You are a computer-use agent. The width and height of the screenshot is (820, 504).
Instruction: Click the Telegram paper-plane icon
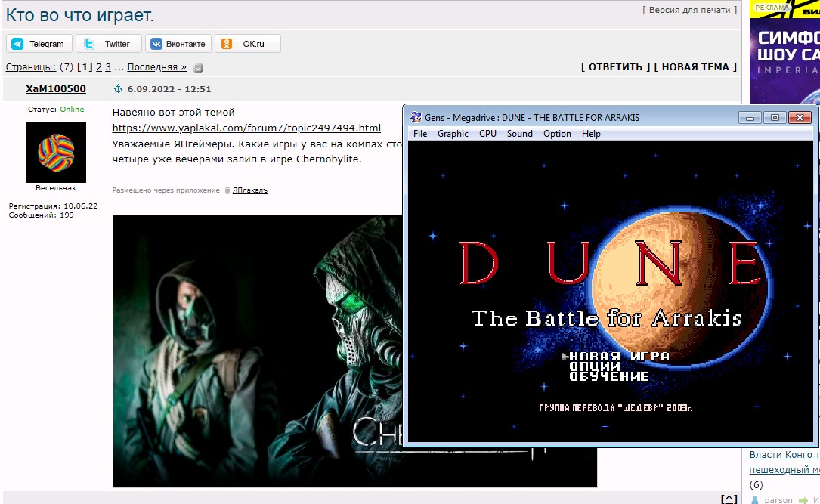[x=18, y=44]
